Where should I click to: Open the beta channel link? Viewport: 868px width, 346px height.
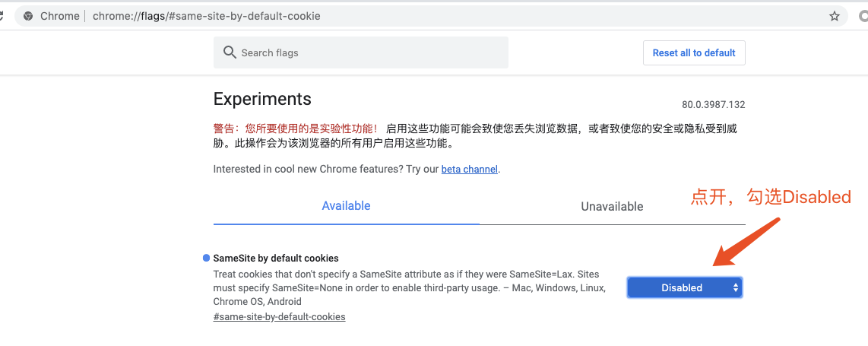470,170
